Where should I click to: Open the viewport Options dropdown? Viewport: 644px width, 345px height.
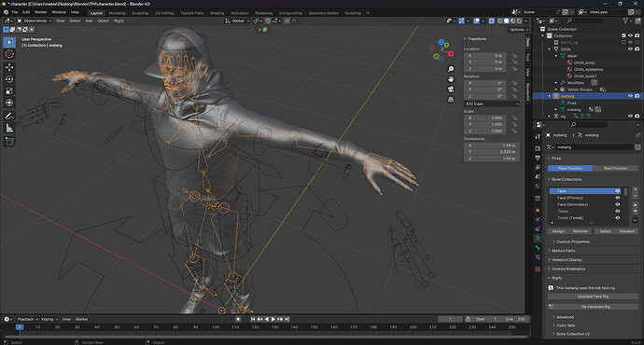coord(519,30)
